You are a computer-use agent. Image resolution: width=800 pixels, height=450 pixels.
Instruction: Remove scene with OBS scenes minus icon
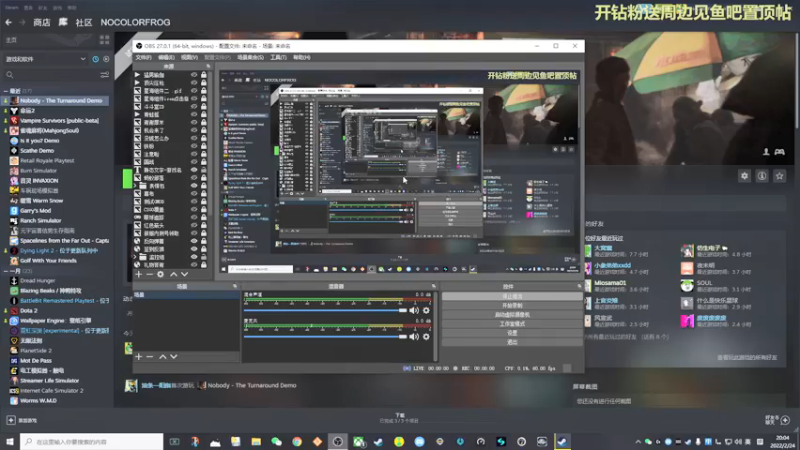click(149, 357)
